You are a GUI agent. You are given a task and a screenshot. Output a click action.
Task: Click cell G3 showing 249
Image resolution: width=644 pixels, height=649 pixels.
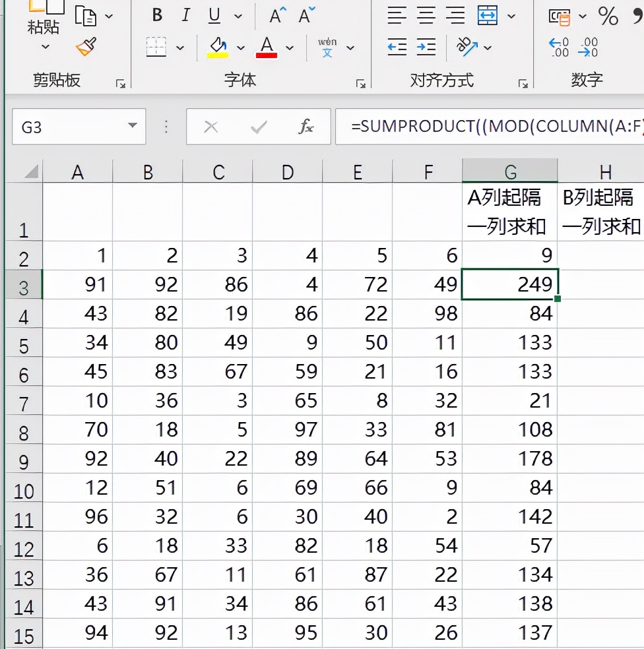tap(510, 284)
